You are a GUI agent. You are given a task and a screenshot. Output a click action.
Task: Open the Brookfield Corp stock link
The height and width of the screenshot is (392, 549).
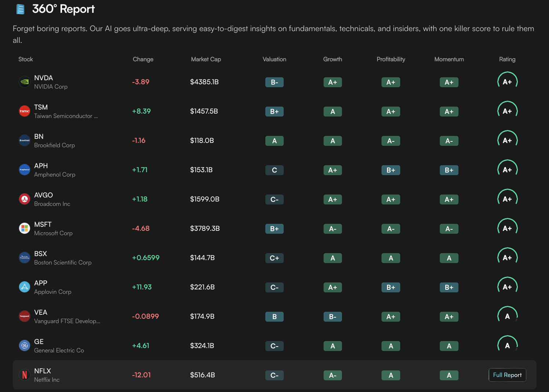tap(54, 141)
